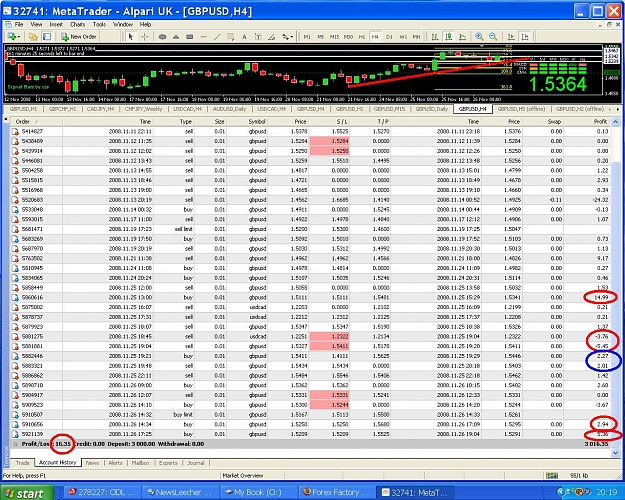The width and height of the screenshot is (625, 500).
Task: Expand the New Chart dropdown arrow
Action: (x=19, y=37)
